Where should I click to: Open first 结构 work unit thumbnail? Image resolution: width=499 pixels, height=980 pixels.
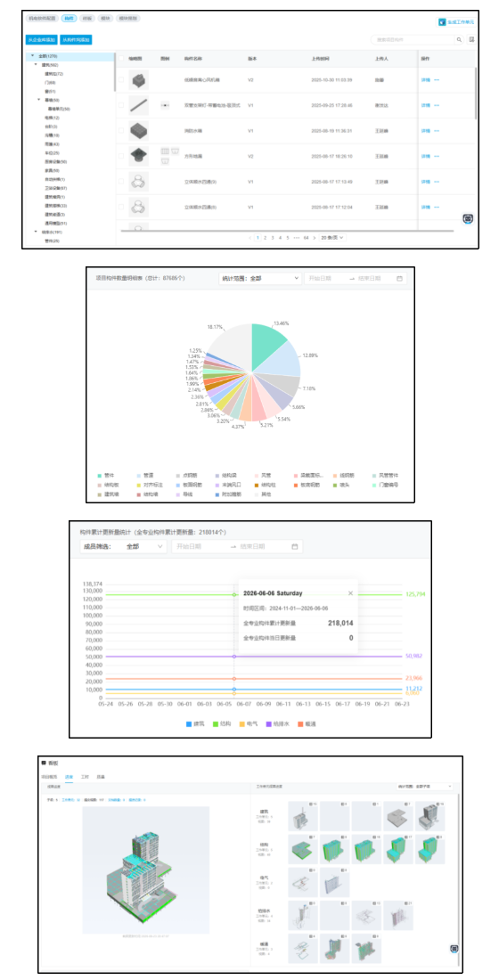(x=303, y=849)
